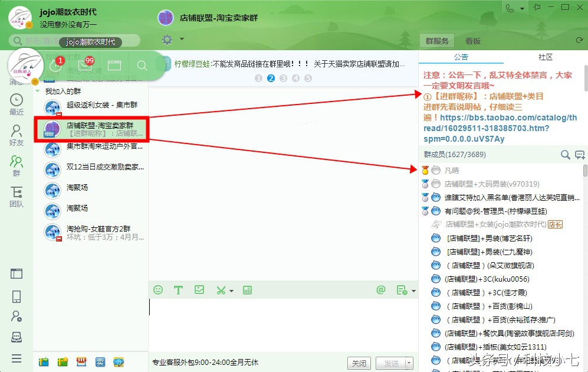Select the text formatting (T) tool
This screenshot has width=588, height=372.
click(178, 290)
